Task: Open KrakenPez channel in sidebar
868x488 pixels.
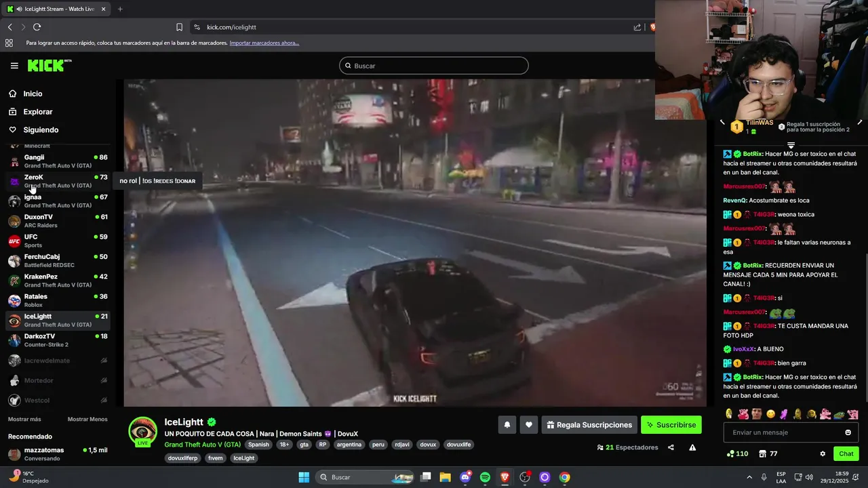Action: pos(58,281)
